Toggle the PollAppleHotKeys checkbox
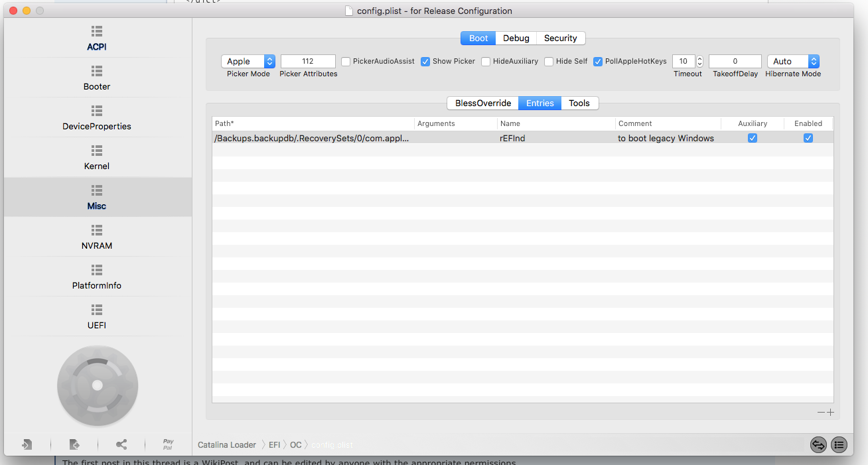 tap(598, 62)
